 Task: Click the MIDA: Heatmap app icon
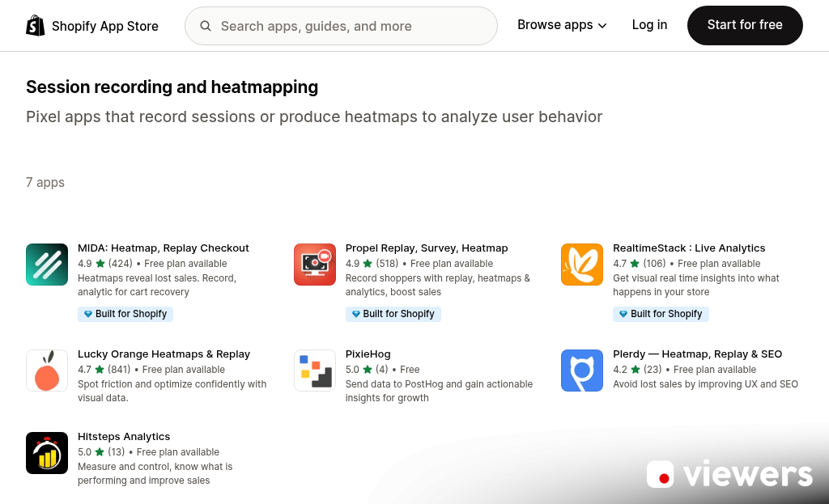click(46, 265)
